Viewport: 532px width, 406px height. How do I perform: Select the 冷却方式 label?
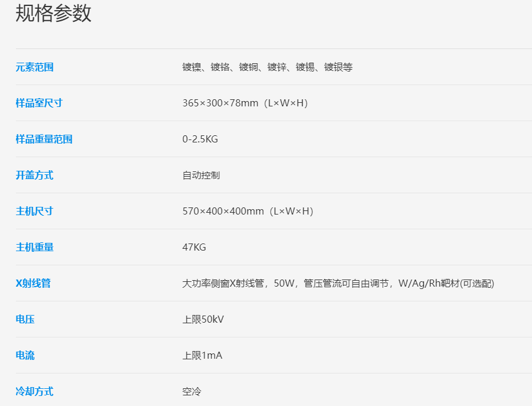click(34, 392)
